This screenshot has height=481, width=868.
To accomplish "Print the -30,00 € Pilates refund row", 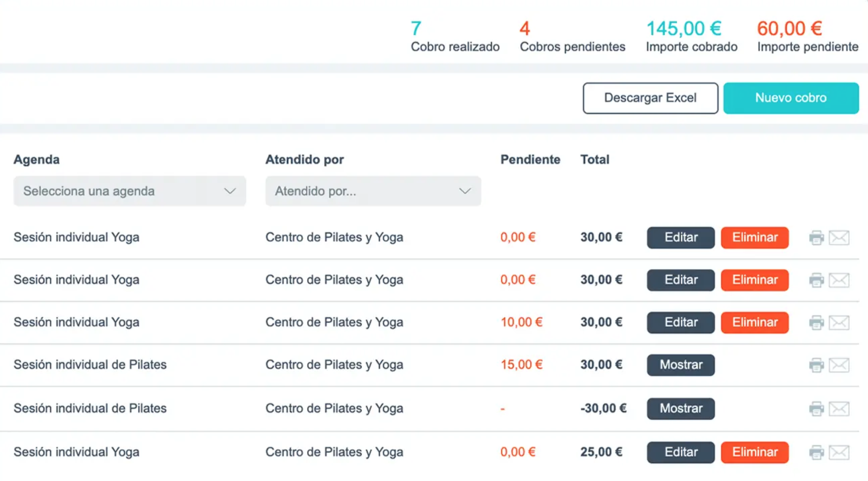I will pyautogui.click(x=816, y=409).
